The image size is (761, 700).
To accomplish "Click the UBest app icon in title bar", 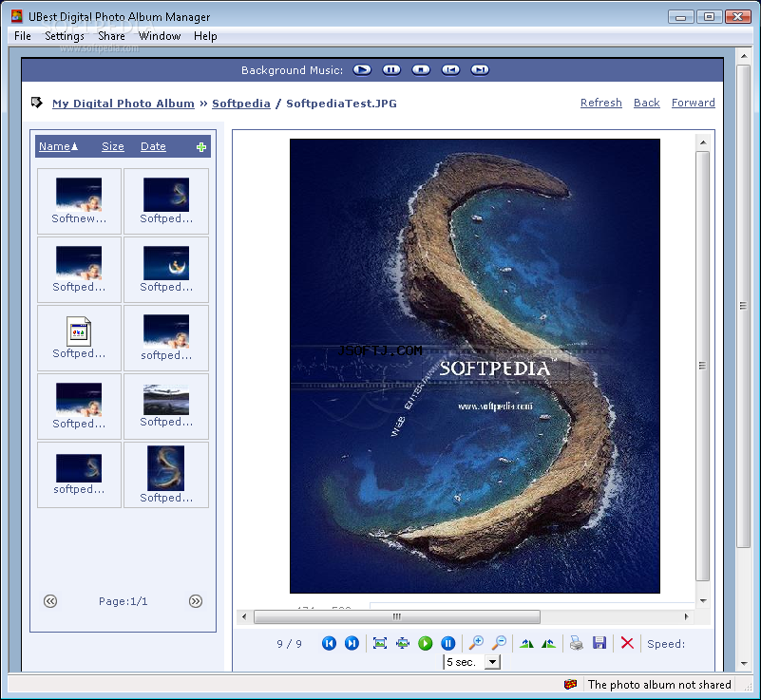I will coord(16,16).
